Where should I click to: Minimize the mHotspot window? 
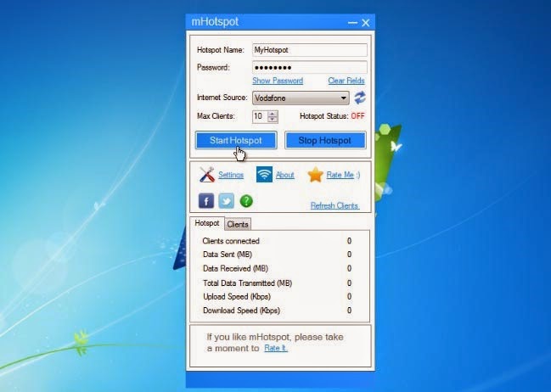tap(352, 23)
